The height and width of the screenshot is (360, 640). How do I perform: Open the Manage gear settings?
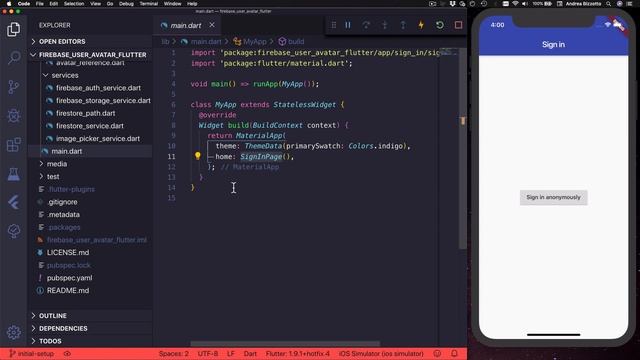point(13,332)
